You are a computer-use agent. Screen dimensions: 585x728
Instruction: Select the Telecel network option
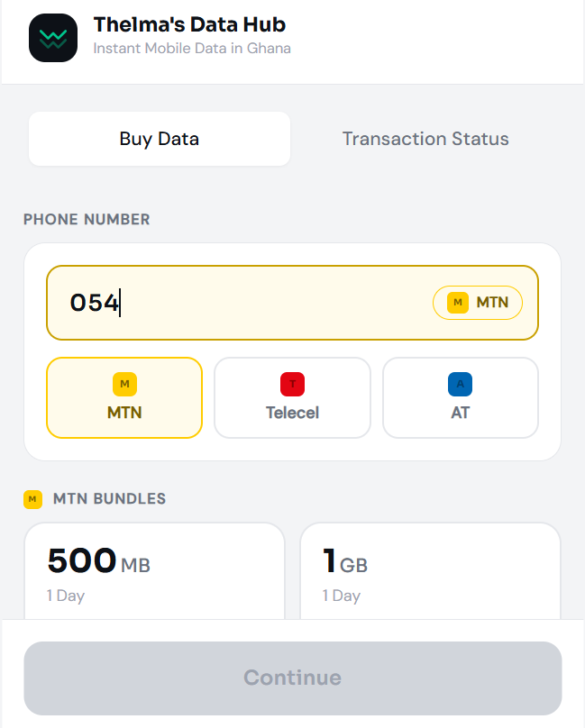coord(292,397)
